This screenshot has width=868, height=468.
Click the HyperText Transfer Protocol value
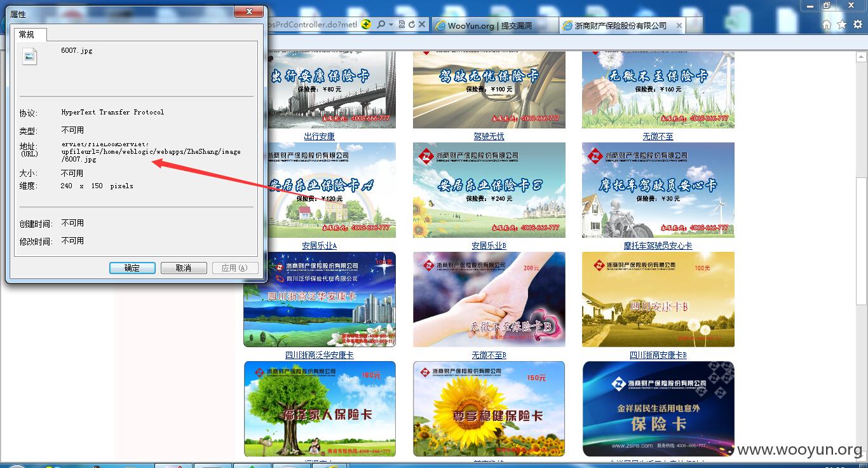(112, 112)
